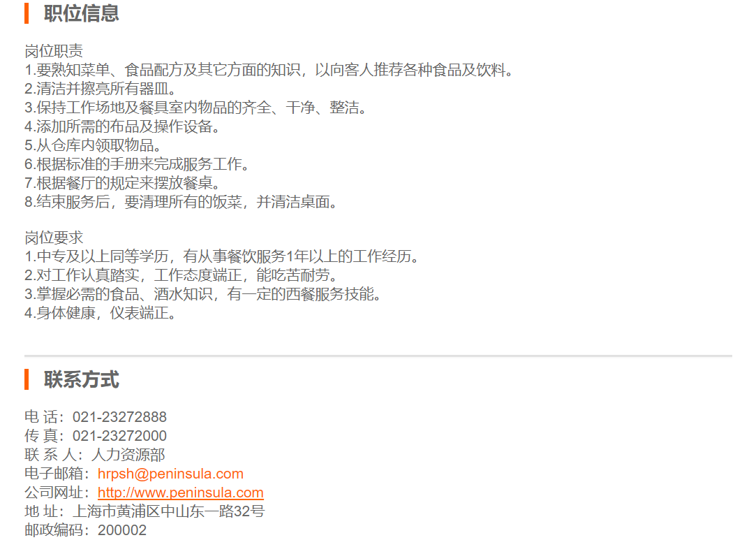Click the postal code 200002
This screenshot has width=756, height=547.
pos(122,530)
